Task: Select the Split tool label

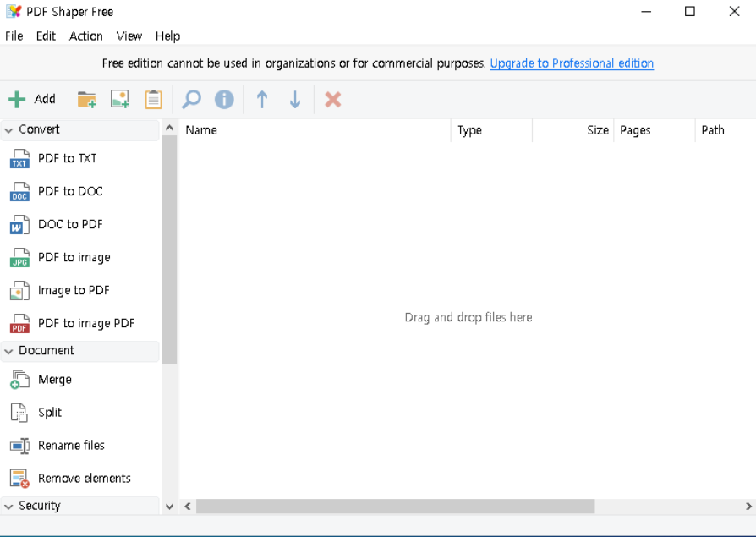Action: pyautogui.click(x=50, y=413)
